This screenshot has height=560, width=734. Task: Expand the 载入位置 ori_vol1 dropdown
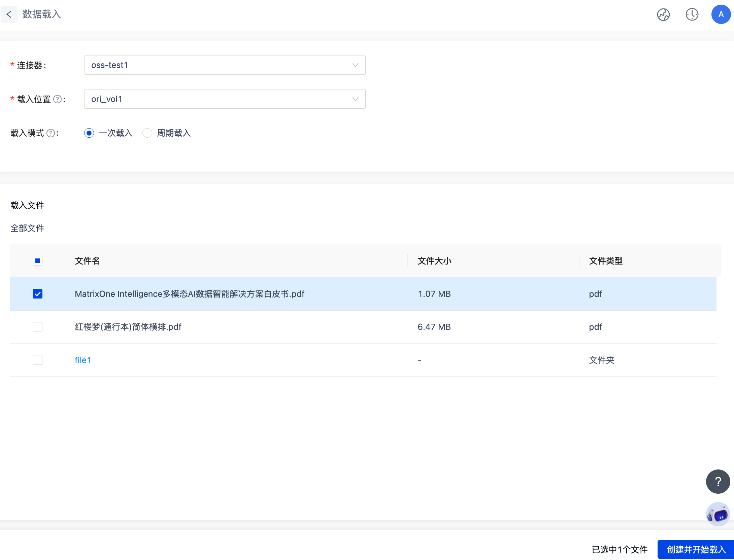tap(225, 99)
